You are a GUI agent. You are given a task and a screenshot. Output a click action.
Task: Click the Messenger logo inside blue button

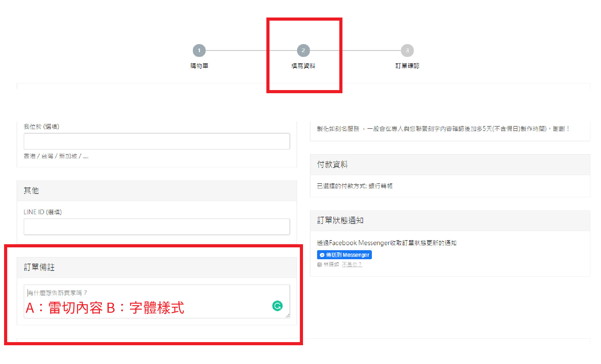pos(322,255)
